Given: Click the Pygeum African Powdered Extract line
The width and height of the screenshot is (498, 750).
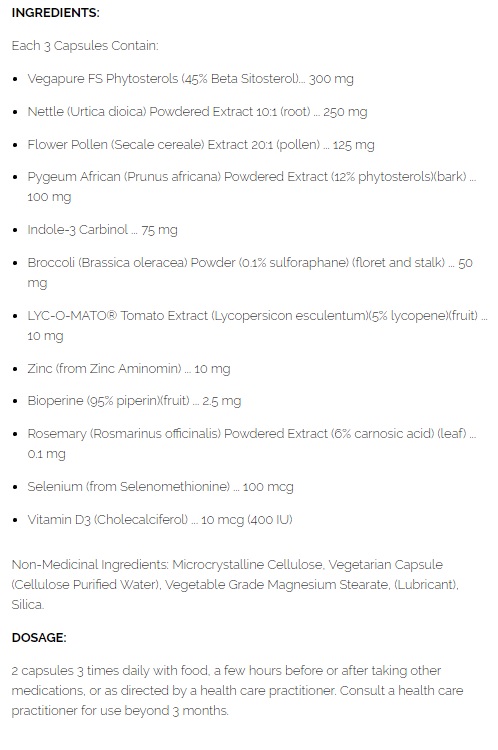Looking at the screenshot, I should pyautogui.click(x=252, y=187).
